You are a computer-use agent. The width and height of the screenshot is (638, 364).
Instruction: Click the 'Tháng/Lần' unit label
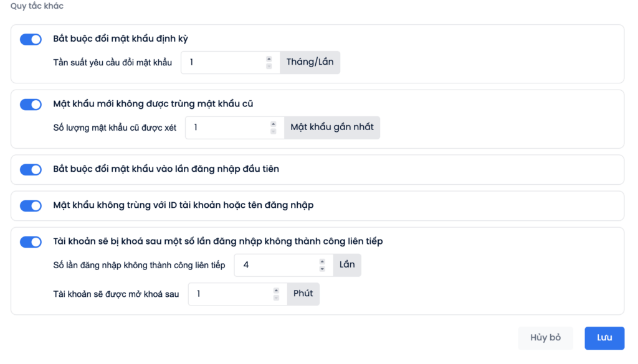pos(310,63)
